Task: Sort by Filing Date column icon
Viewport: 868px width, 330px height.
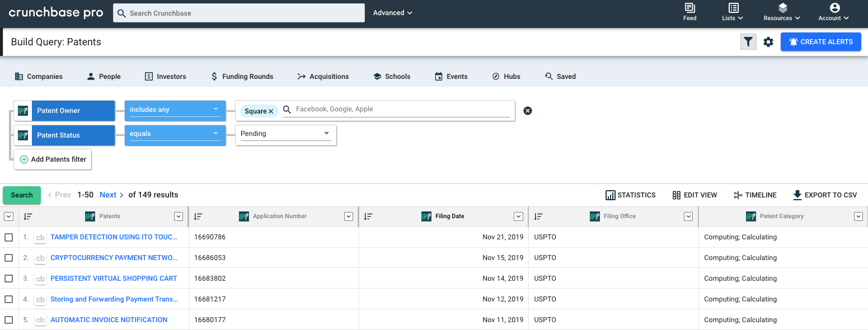Action: tap(368, 216)
